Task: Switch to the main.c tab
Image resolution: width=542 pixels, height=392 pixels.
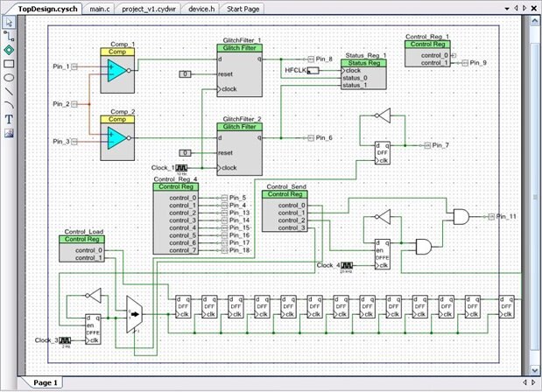Action: pos(100,9)
